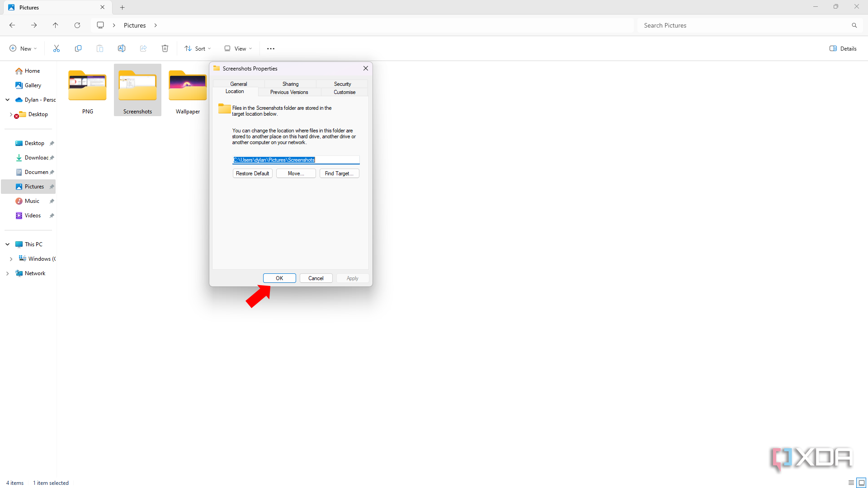This screenshot has width=868, height=488.
Task: Open the Sort options dropdown
Action: [197, 48]
